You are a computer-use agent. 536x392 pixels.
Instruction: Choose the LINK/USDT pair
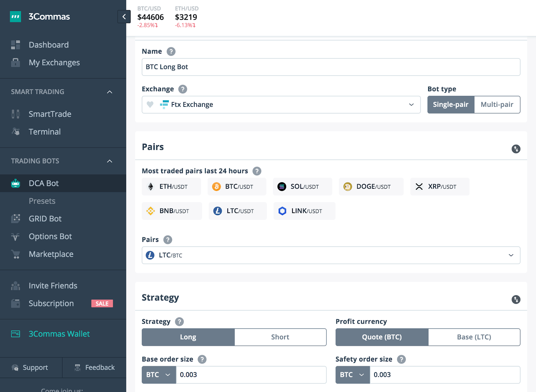point(305,211)
